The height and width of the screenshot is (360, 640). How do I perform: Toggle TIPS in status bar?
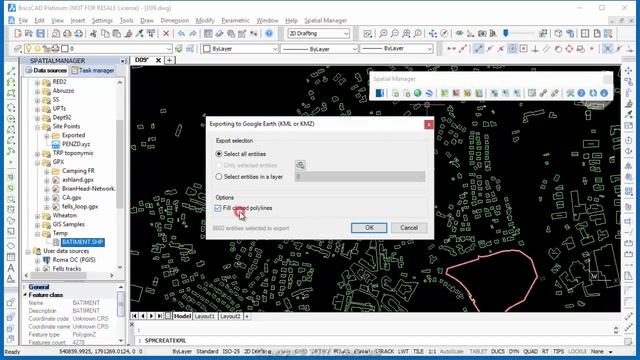(x=558, y=351)
